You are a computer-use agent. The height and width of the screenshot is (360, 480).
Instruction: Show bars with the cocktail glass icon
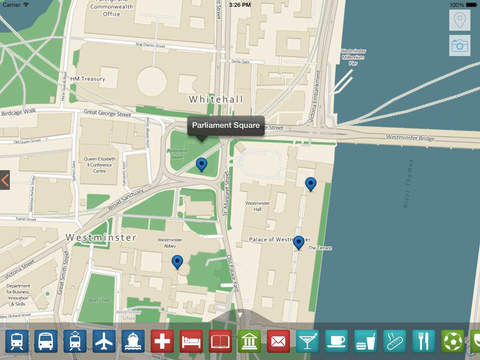[x=308, y=341]
